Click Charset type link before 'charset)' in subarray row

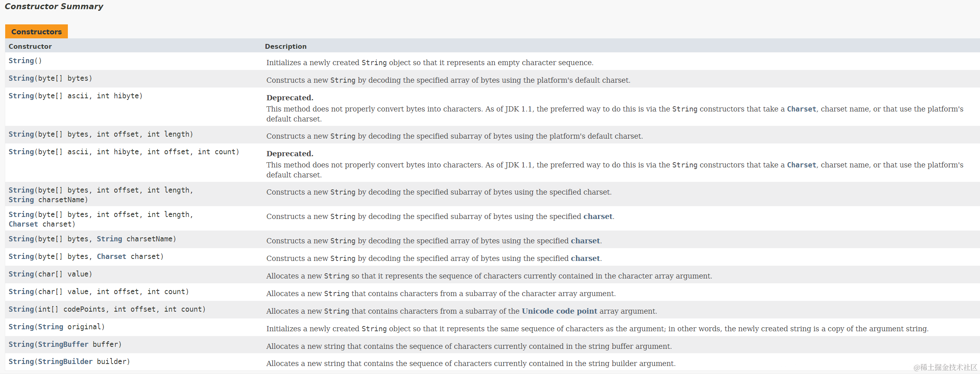pyautogui.click(x=23, y=224)
